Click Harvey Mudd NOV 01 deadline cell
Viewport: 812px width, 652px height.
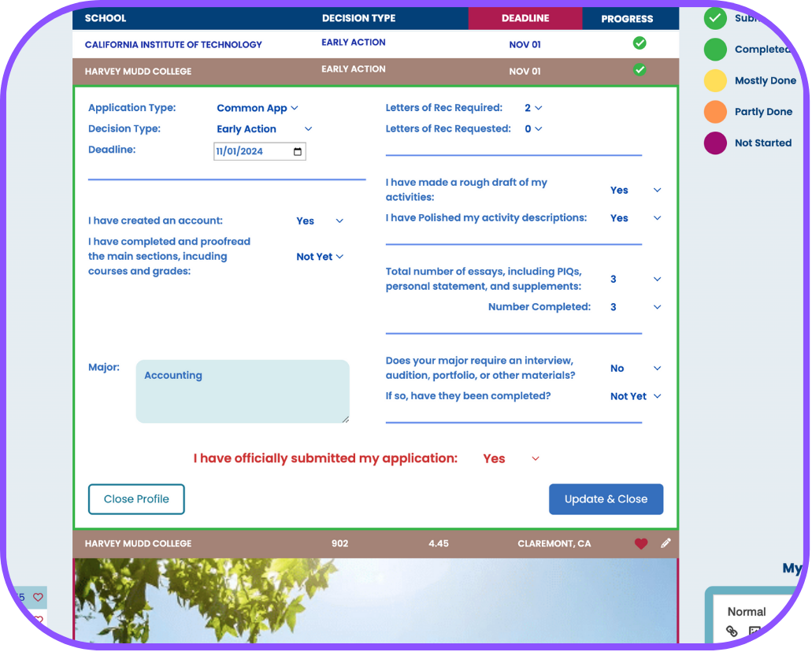click(x=525, y=72)
